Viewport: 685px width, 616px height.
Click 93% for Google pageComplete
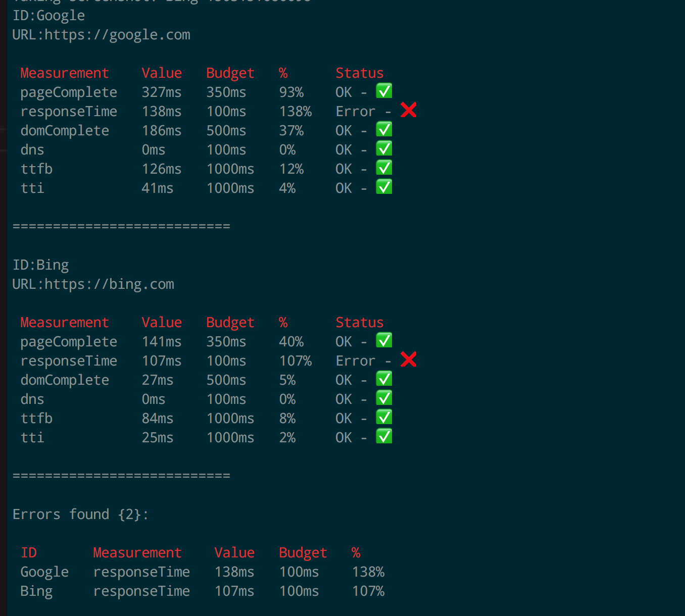291,92
